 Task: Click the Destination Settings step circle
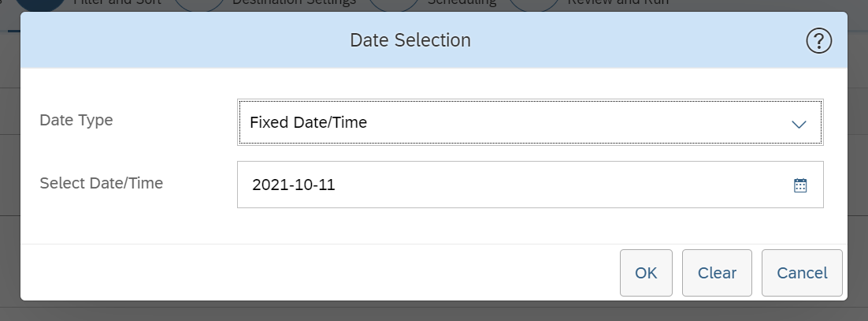tap(198, 5)
